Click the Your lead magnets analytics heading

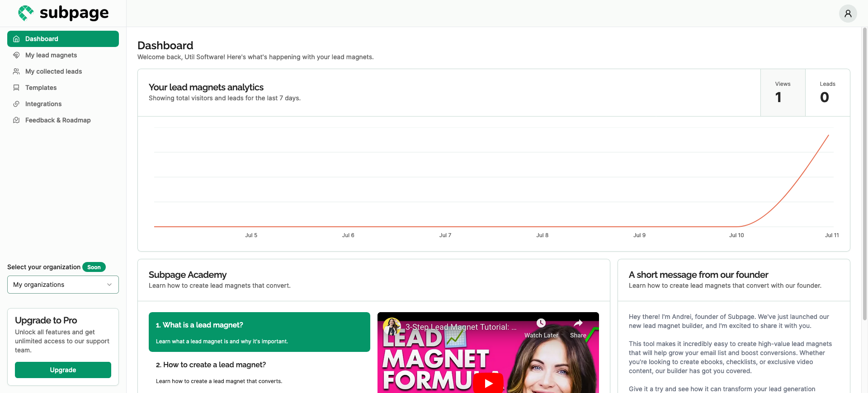pos(206,87)
